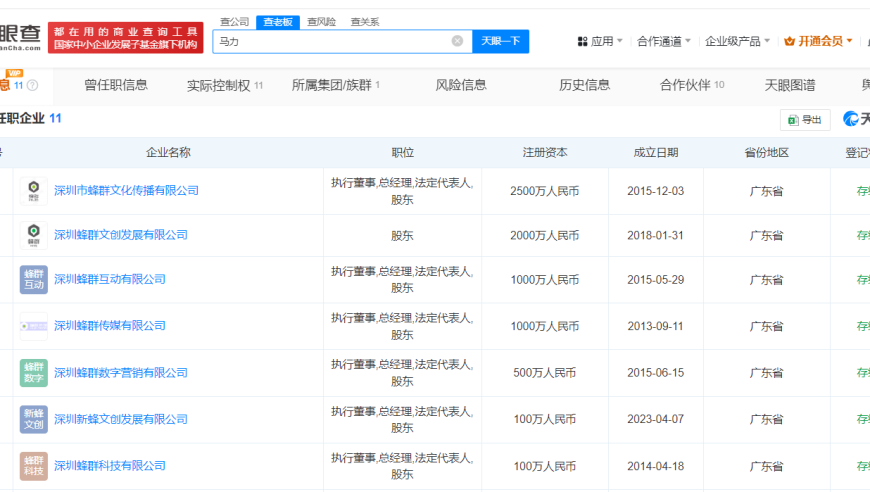The height and width of the screenshot is (492, 870).
Task: Open the 所属集团/族群 tab
Action: click(336, 85)
